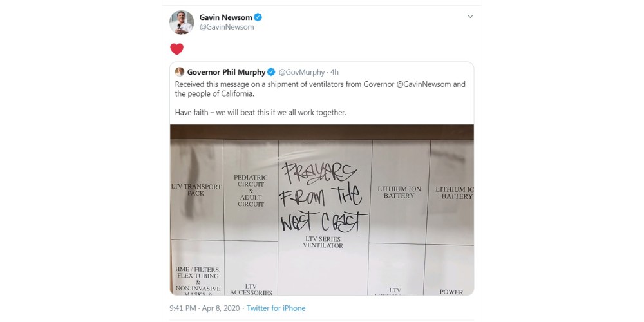This screenshot has width=644, height=322.
Task: Click the 'LTV Series Ventilator' label in photo
Action: coord(324,242)
